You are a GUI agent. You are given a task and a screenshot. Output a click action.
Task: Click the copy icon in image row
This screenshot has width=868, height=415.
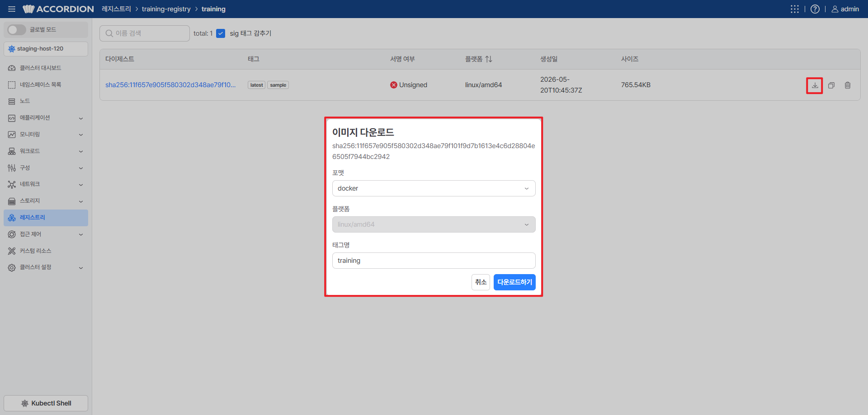(x=831, y=85)
